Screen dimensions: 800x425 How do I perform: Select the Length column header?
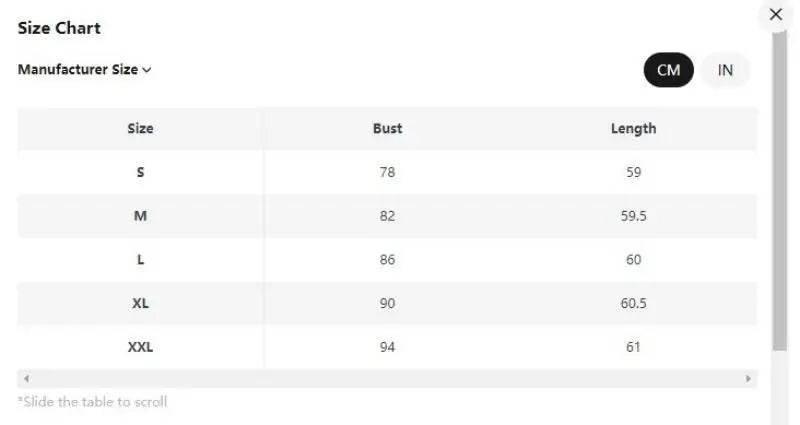click(x=633, y=128)
